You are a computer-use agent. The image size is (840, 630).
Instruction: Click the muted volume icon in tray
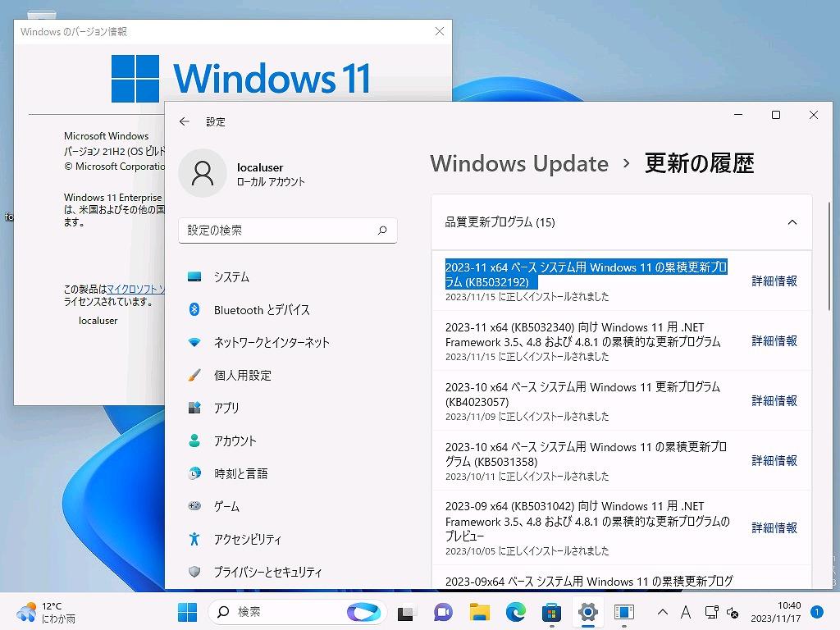[733, 612]
